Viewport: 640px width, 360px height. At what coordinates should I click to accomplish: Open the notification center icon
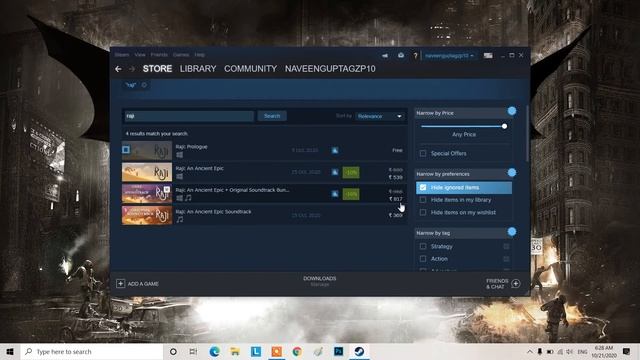pyautogui.click(x=627, y=351)
